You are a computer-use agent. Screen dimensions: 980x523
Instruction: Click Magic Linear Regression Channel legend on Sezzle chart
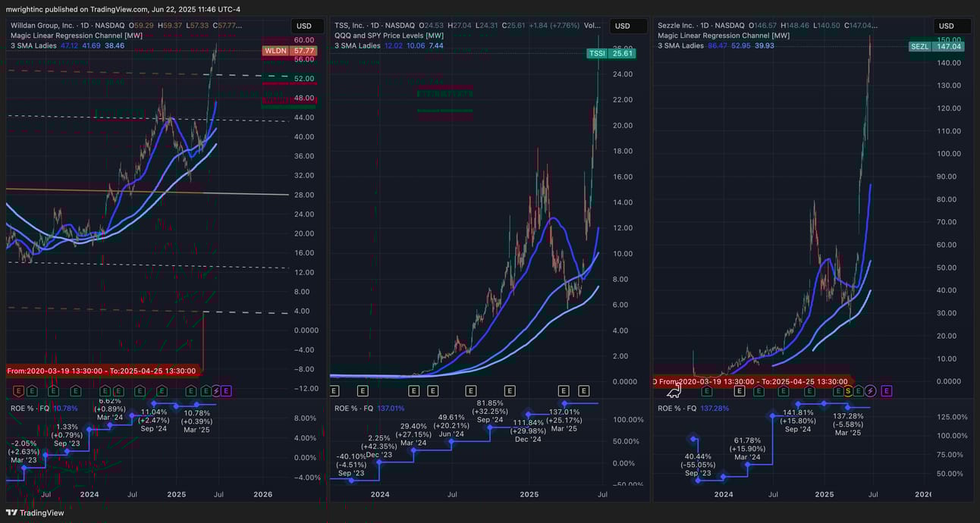724,35
